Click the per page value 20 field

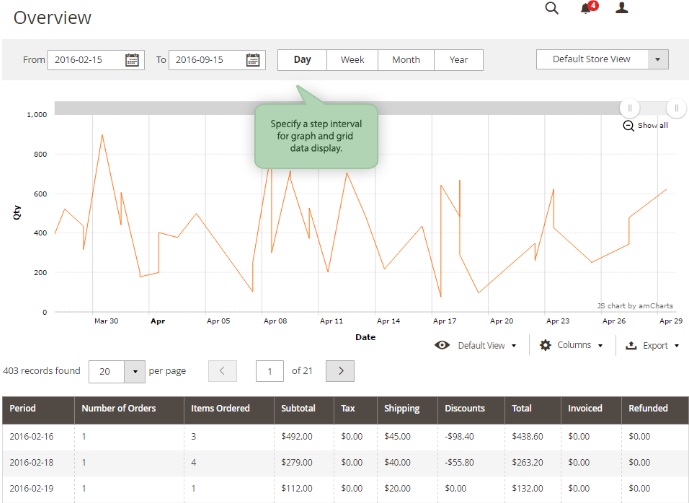click(x=106, y=372)
